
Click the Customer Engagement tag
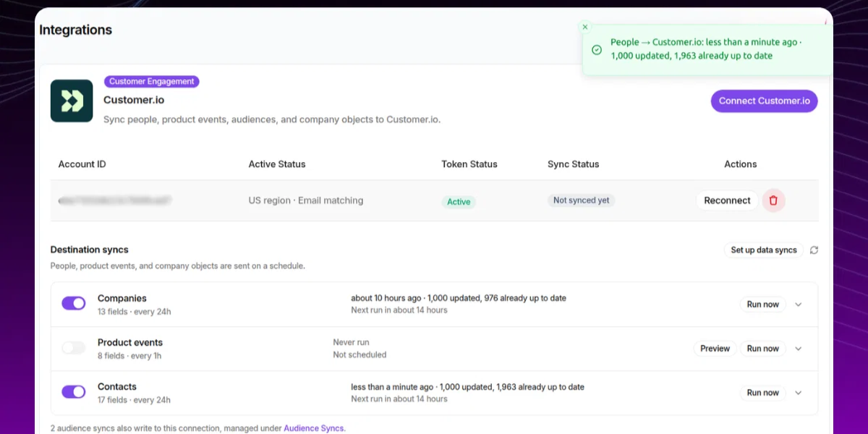pyautogui.click(x=151, y=82)
